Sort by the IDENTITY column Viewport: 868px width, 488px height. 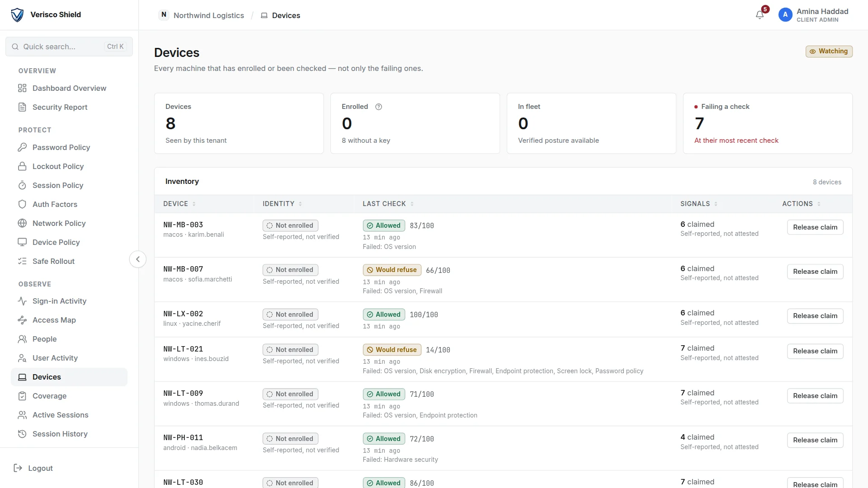[282, 204]
